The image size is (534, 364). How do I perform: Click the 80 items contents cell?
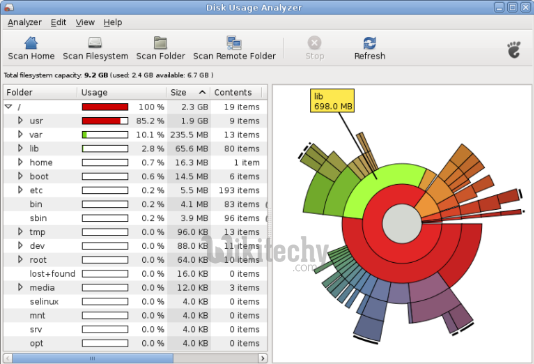pos(241,149)
